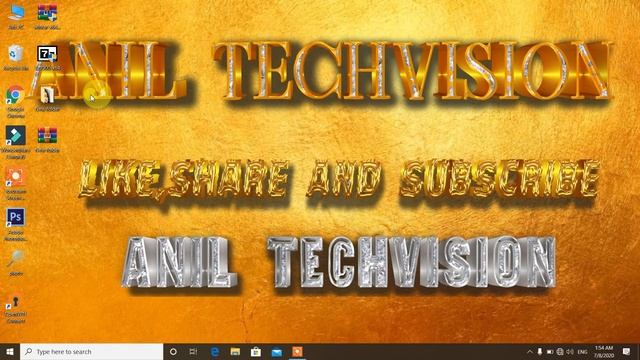Open the Recycle Bin desktop icon
This screenshot has height=360, width=640.
16,58
